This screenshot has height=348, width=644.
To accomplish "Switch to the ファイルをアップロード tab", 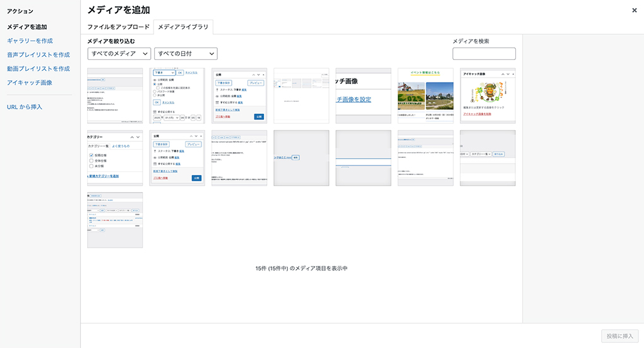I will (x=119, y=27).
